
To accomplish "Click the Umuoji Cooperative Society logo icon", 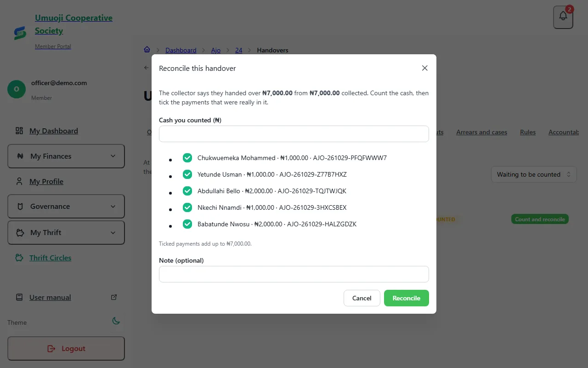I will [20, 33].
